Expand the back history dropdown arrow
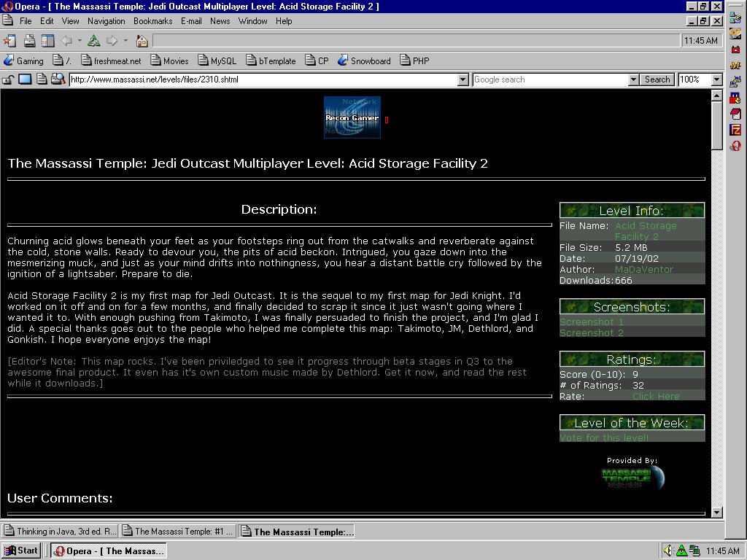The width and height of the screenshot is (747, 560). click(80, 41)
